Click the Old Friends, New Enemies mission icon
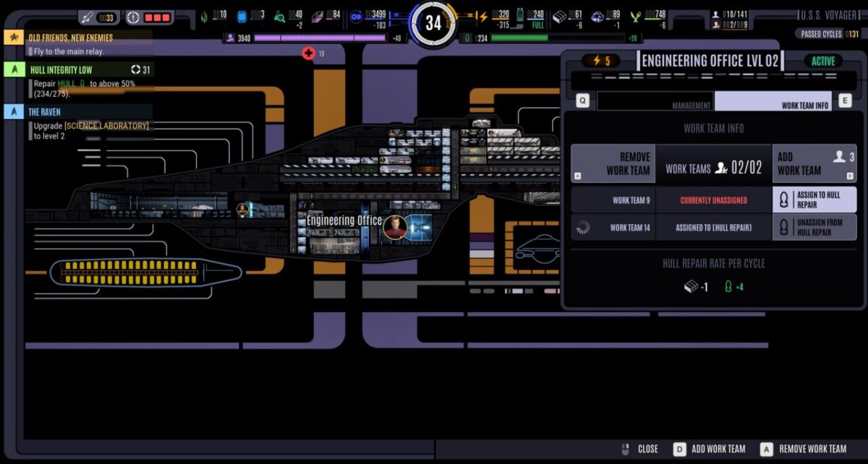868x464 pixels. tap(13, 38)
